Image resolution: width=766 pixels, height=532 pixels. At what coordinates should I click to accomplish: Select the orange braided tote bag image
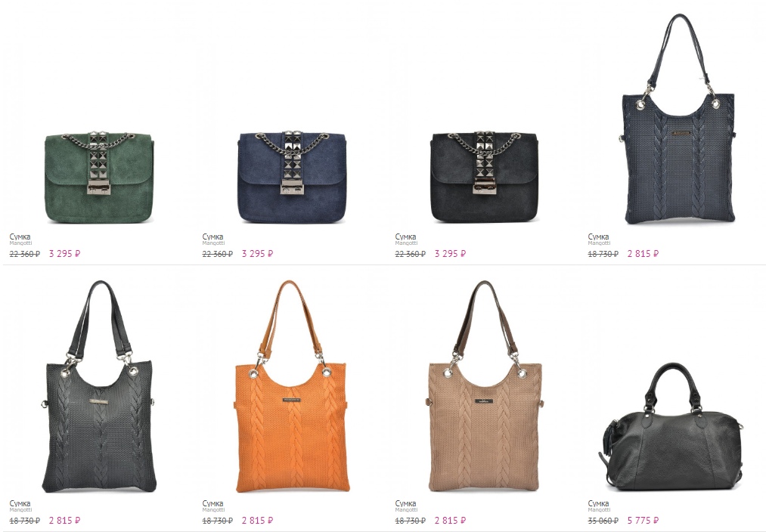pos(292,386)
